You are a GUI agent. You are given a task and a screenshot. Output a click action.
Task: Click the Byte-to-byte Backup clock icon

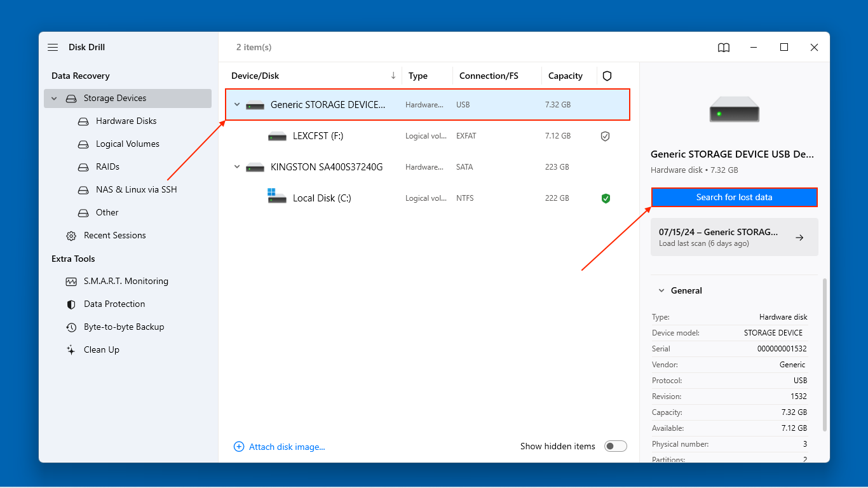pos(71,327)
